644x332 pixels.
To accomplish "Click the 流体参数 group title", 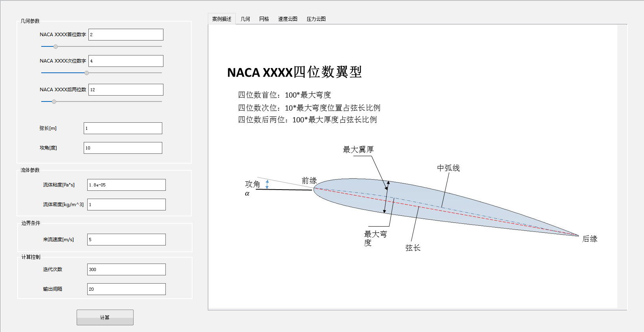I will pyautogui.click(x=30, y=170).
